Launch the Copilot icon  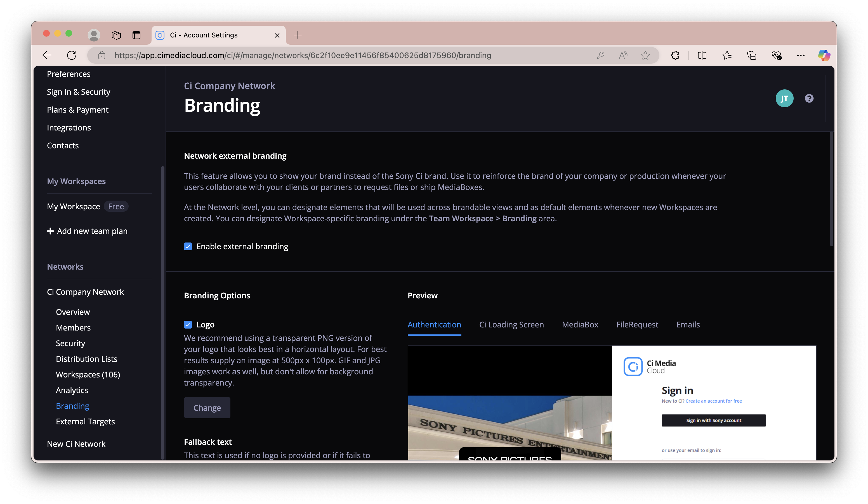click(x=824, y=55)
